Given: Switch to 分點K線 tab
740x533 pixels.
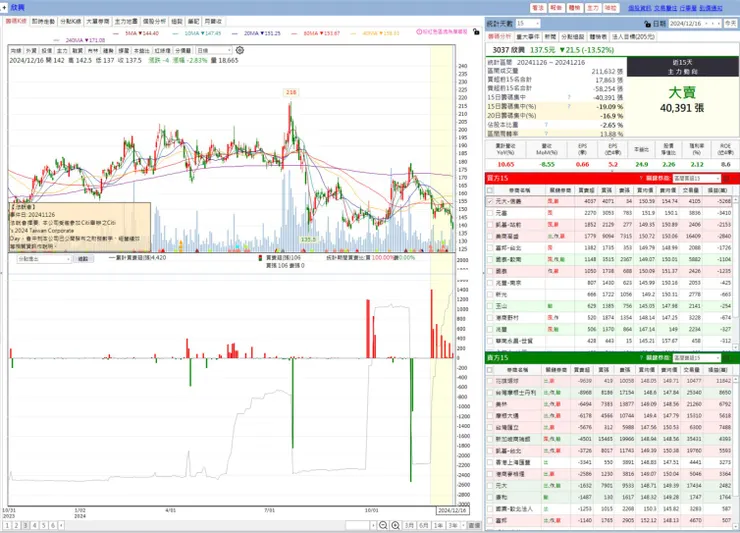Looking at the screenshot, I should click(x=71, y=21).
